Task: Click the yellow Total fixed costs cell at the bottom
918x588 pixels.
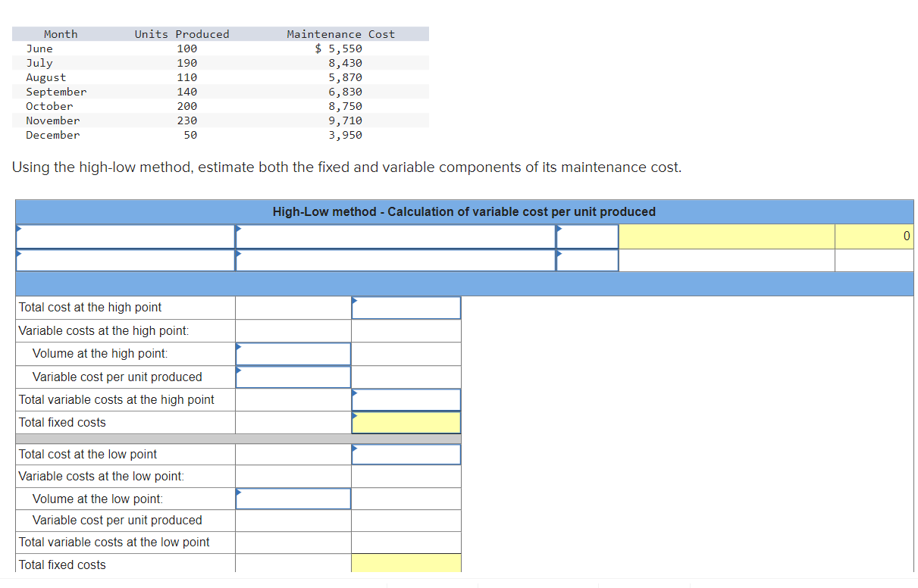Action: pyautogui.click(x=406, y=563)
